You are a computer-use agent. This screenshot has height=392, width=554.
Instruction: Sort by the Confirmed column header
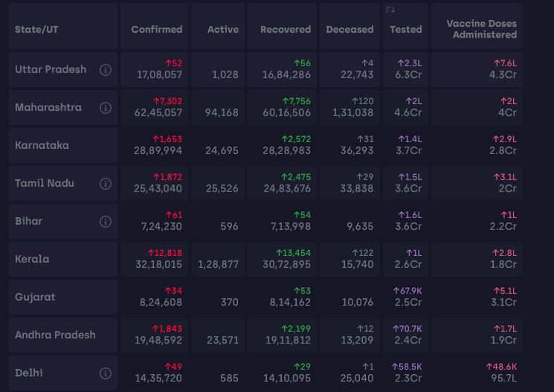tap(156, 30)
